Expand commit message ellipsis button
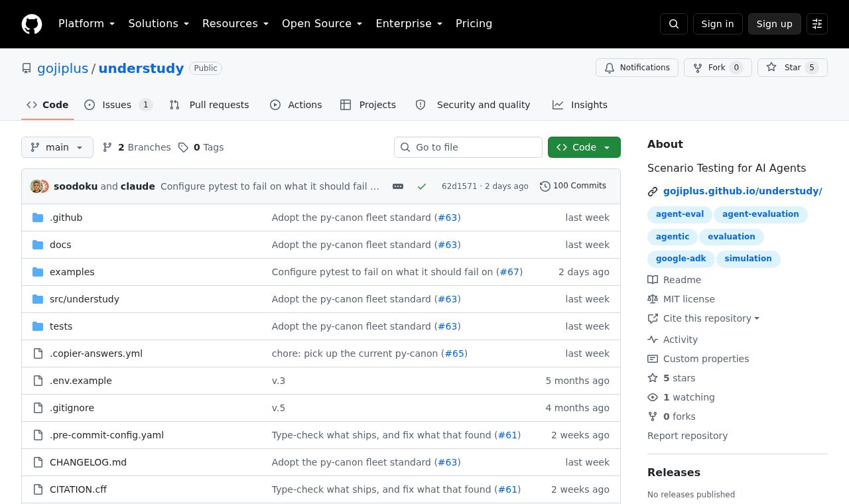Image resolution: width=849 pixels, height=504 pixels. pyautogui.click(x=398, y=186)
